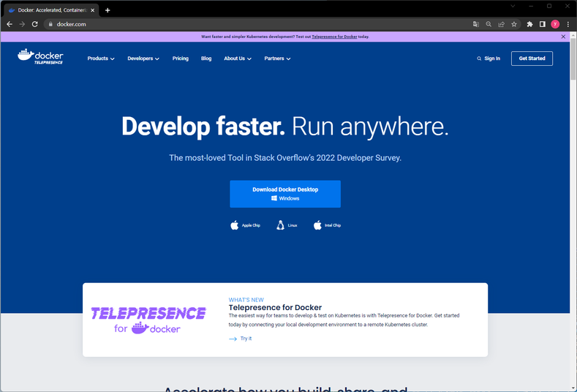Bookmark this page with the star icon
Viewport: 577px width, 392px height.
tap(514, 24)
